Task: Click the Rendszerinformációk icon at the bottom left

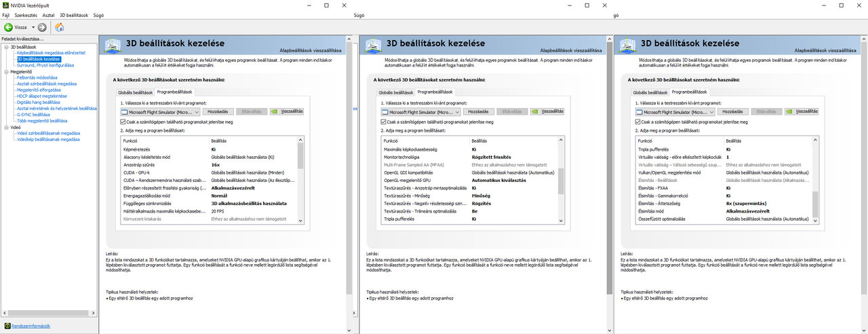Action: click(7, 326)
